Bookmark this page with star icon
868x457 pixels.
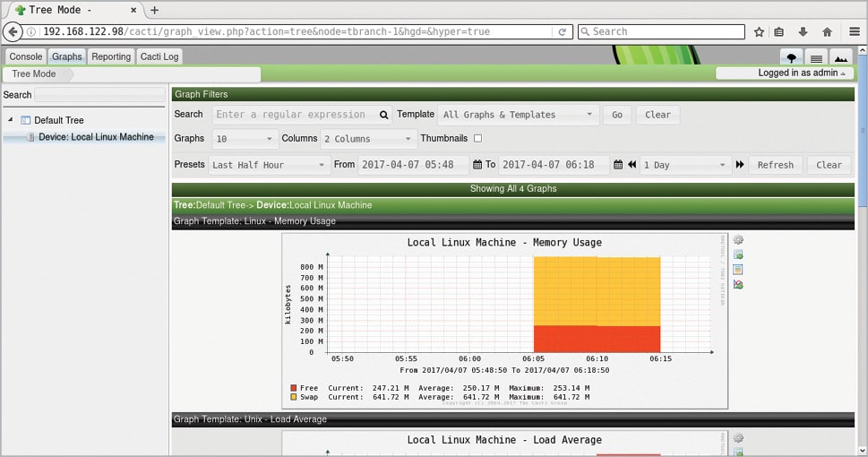759,31
